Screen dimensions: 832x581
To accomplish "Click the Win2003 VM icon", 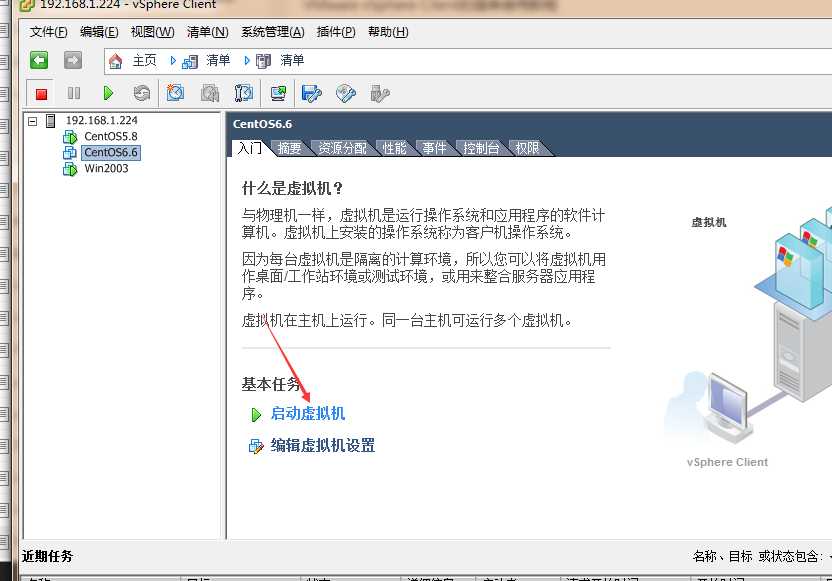I will 70,169.
